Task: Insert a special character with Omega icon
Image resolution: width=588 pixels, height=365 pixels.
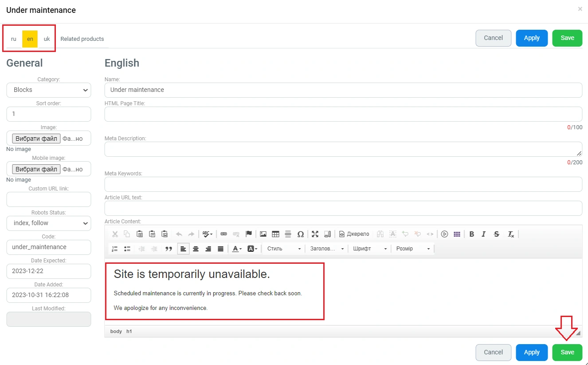Action: coord(300,234)
